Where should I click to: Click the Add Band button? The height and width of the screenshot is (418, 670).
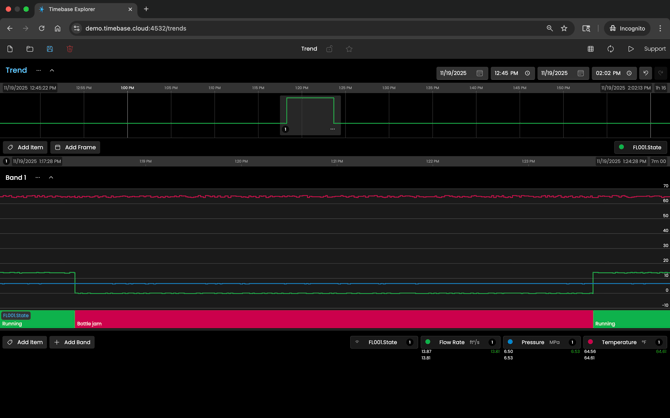[72, 342]
